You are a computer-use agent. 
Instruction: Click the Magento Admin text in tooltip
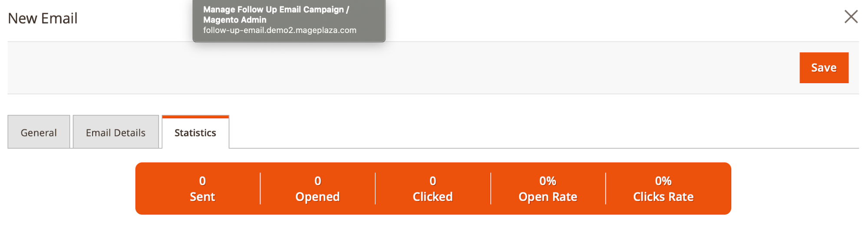click(x=234, y=20)
